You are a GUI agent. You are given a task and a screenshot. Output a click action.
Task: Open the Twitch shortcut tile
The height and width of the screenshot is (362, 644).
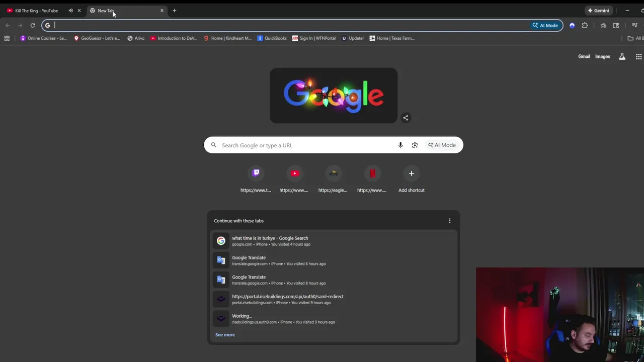256,179
